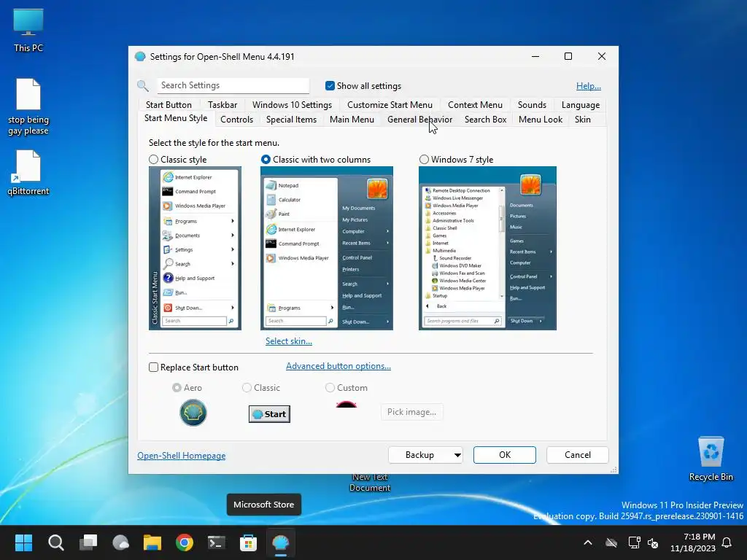Click the OneDrive cloud icon in system tray
The width and height of the screenshot is (747, 560).
(611, 542)
